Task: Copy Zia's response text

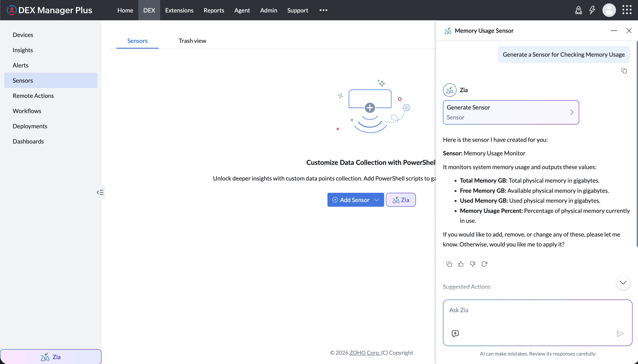Action: pos(449,264)
